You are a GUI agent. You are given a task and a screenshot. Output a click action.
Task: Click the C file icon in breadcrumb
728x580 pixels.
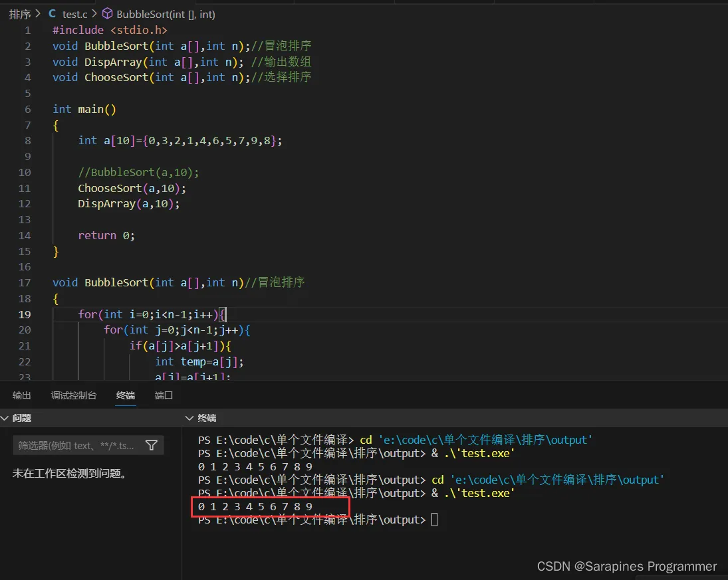[x=52, y=14]
